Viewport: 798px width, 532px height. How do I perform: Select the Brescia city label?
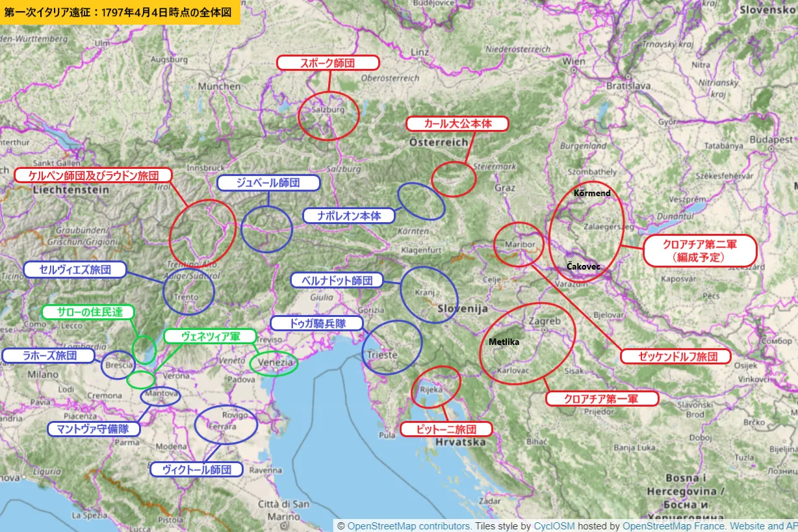click(x=119, y=366)
